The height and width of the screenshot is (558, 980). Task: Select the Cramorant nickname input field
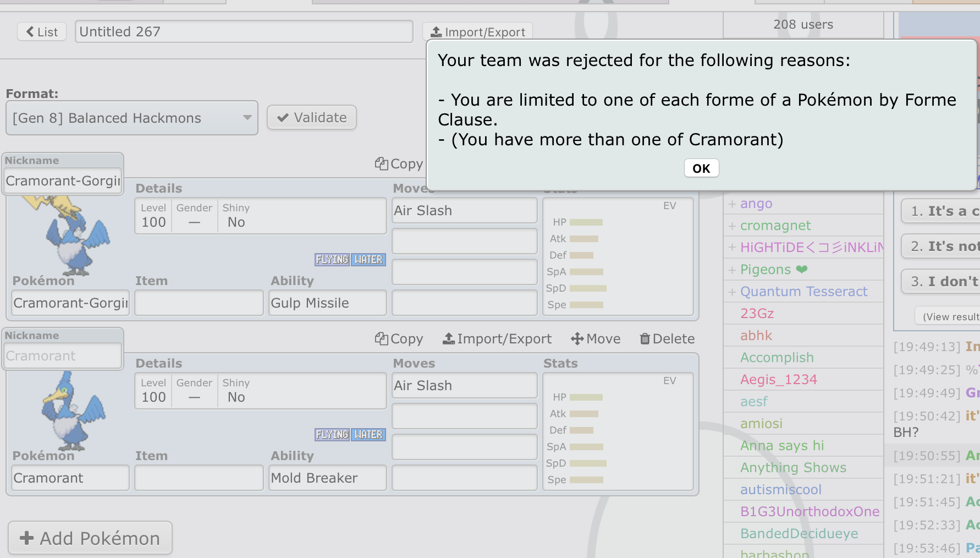(x=62, y=355)
